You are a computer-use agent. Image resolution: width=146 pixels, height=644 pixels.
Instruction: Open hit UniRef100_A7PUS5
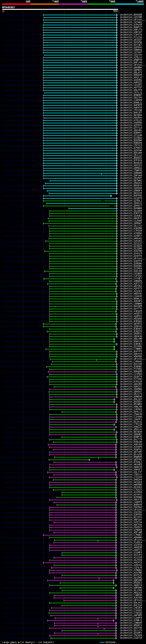(131, 25)
